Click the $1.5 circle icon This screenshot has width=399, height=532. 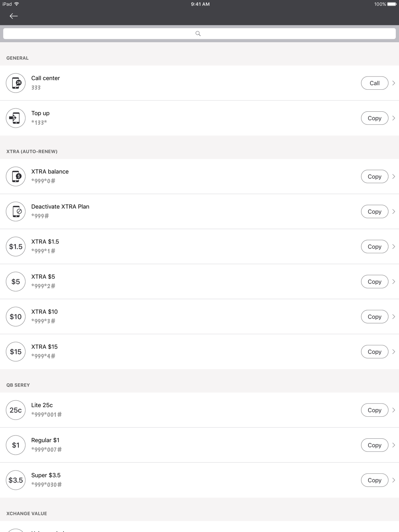(x=16, y=246)
